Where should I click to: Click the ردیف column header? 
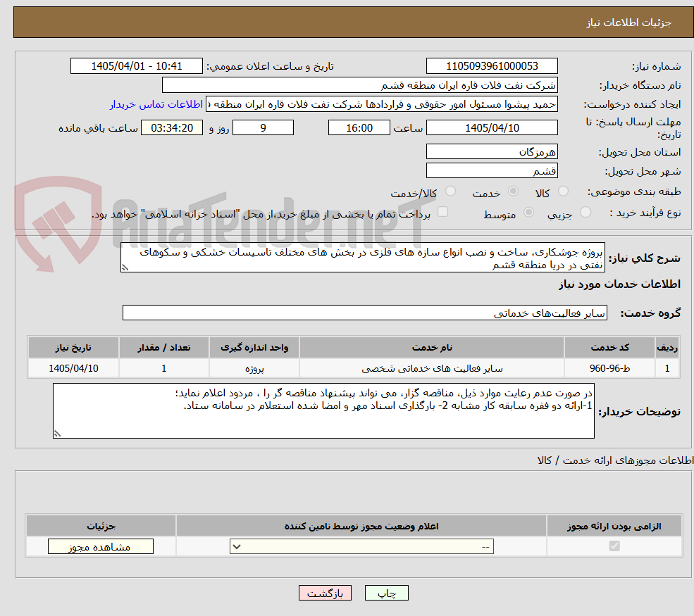667,348
